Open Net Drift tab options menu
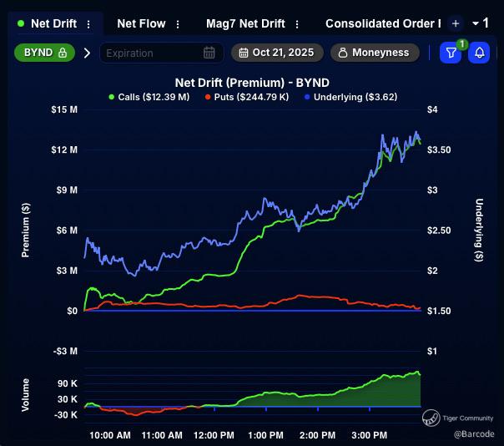 click(88, 24)
